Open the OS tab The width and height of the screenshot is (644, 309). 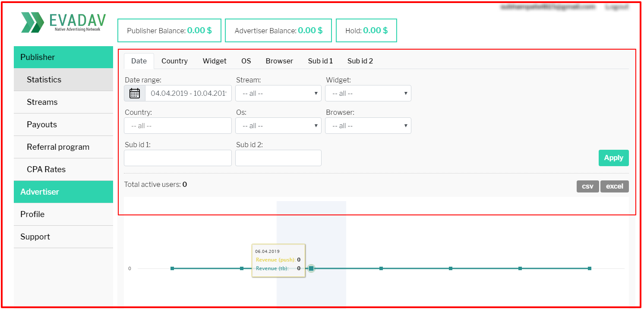(246, 61)
